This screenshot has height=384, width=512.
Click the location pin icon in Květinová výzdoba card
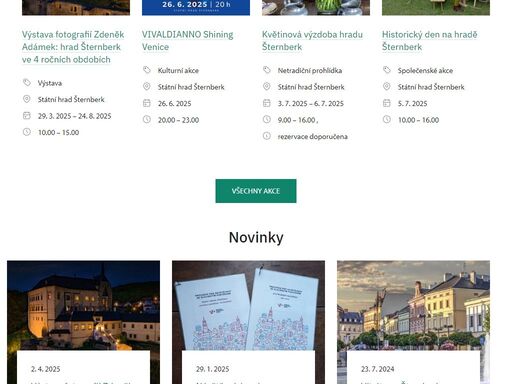point(267,87)
